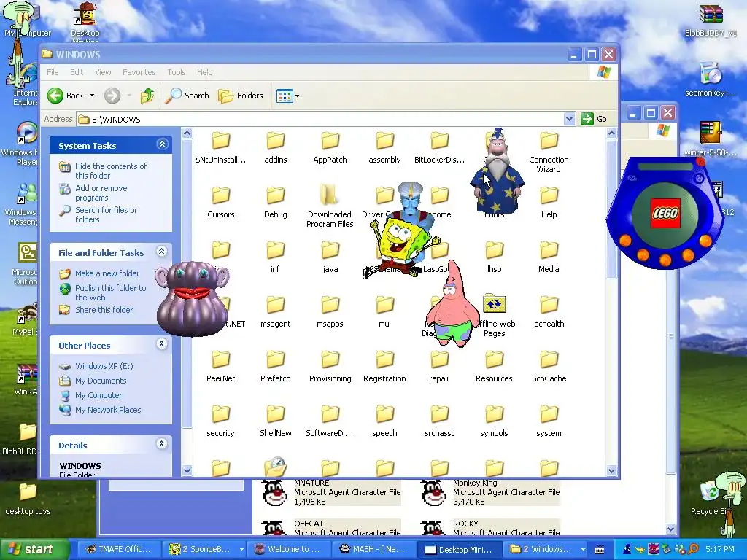Image resolution: width=747 pixels, height=560 pixels.
Task: Open the Help menu
Action: [205, 72]
